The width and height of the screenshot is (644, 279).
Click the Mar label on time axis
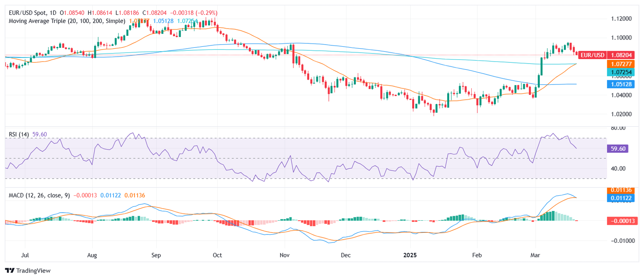535,255
